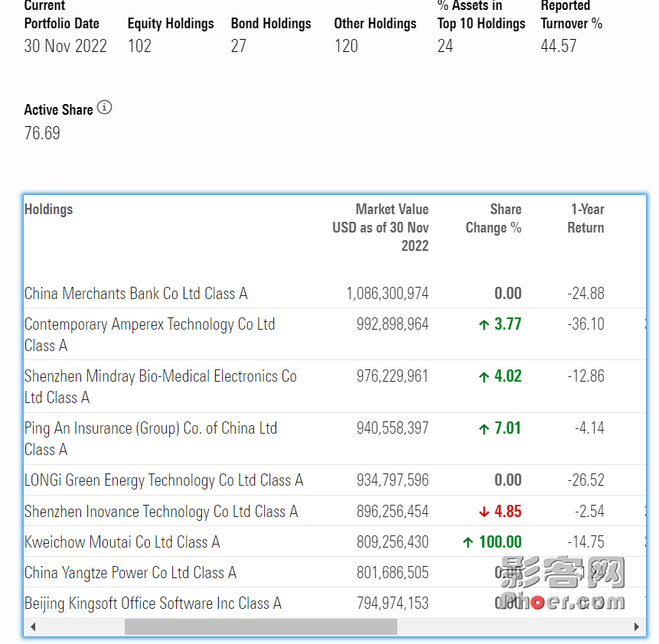Click the red down arrow beside 4.85
The image size is (659, 644).
(484, 512)
